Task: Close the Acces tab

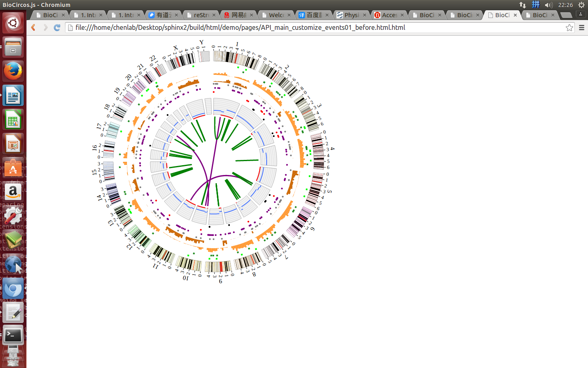Action: 402,15
